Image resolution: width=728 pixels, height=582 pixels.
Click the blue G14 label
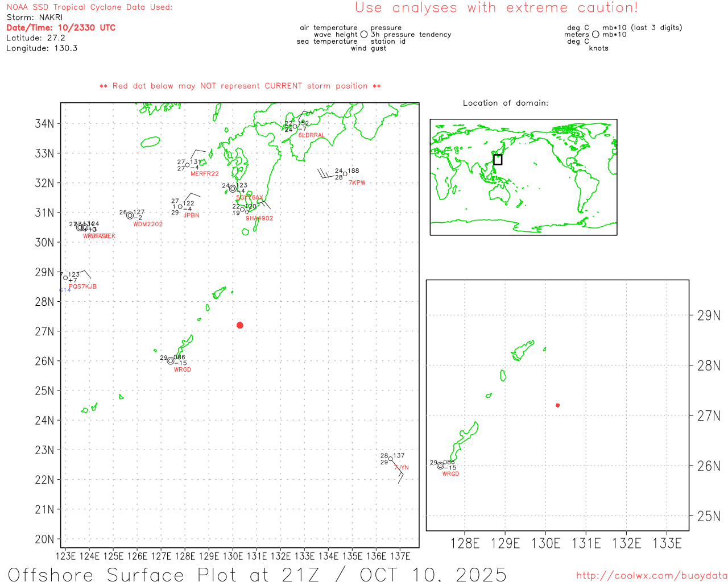65,290
